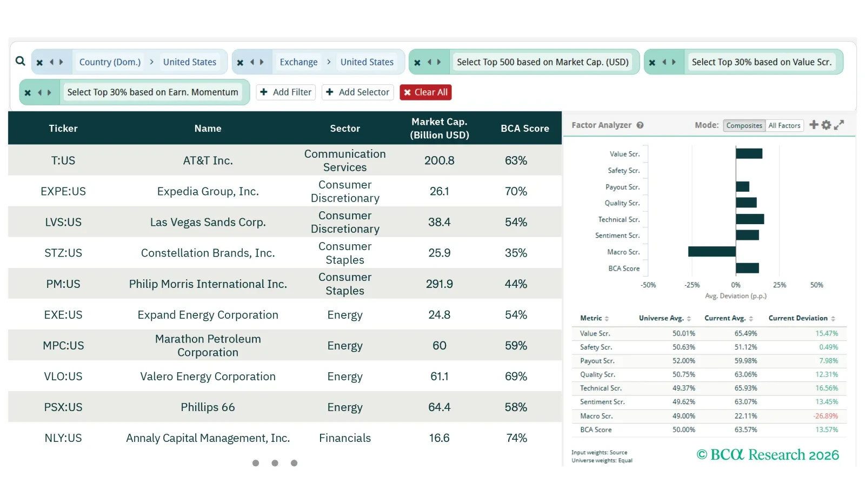Switch mode to Composites
865x504 pixels.
(x=744, y=125)
